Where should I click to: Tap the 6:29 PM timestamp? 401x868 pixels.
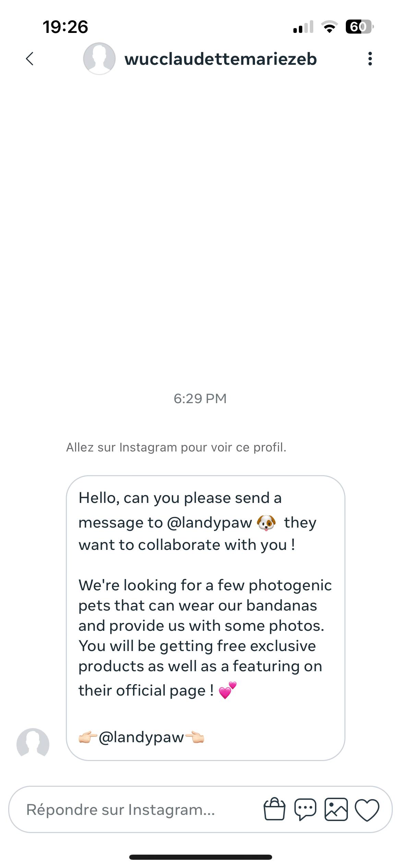(200, 398)
